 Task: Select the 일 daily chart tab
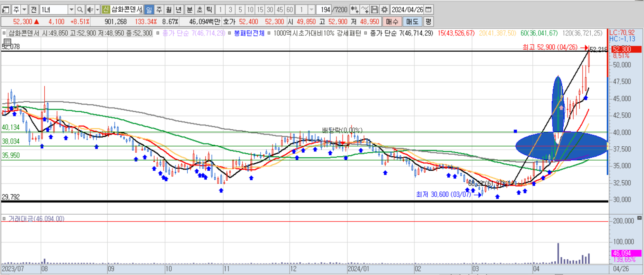[149, 10]
